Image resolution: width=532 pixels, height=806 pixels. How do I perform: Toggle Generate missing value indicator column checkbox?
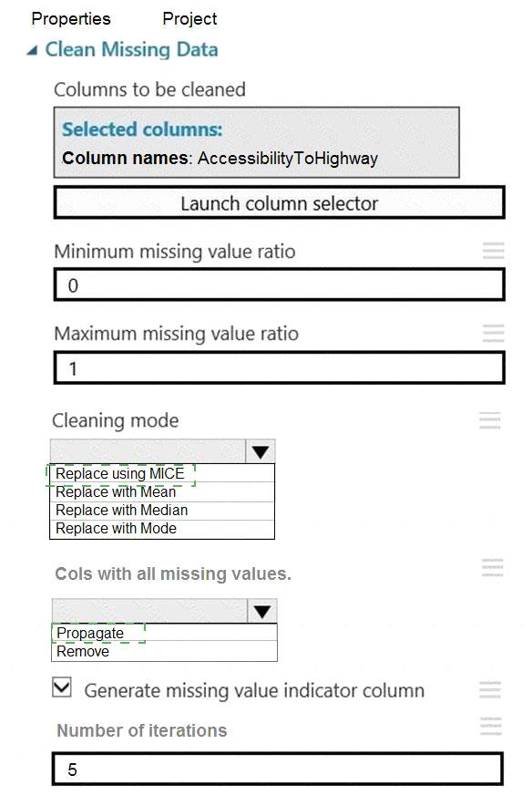(62, 687)
